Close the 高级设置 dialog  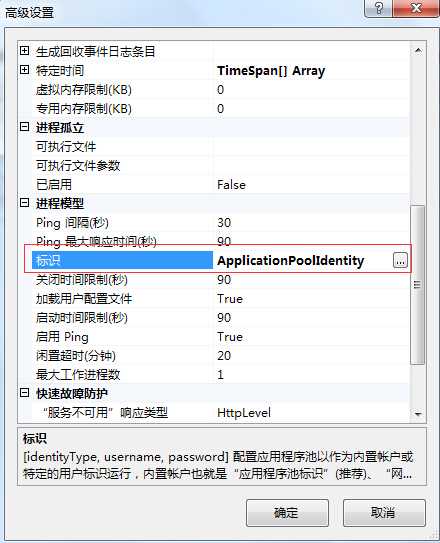416,8
